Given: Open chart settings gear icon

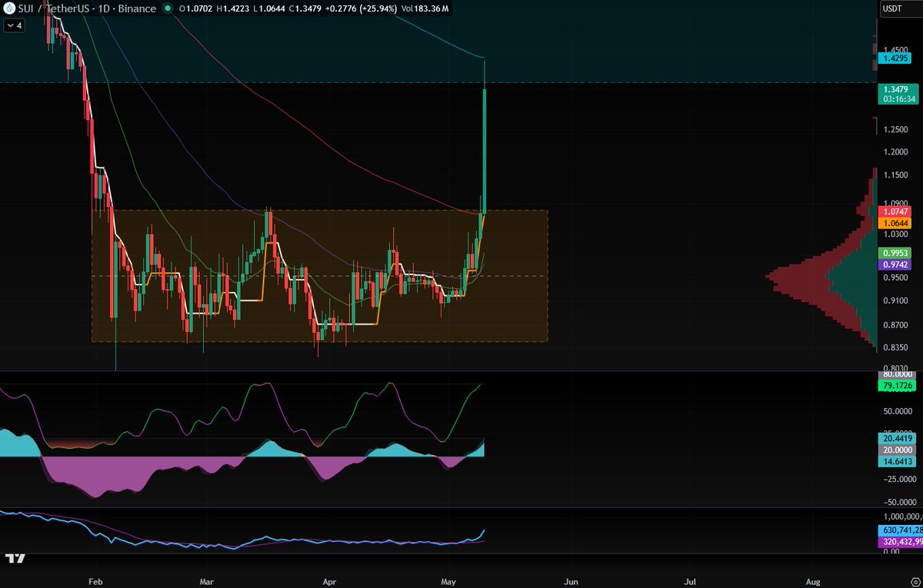Looking at the screenshot, I should [915, 583].
